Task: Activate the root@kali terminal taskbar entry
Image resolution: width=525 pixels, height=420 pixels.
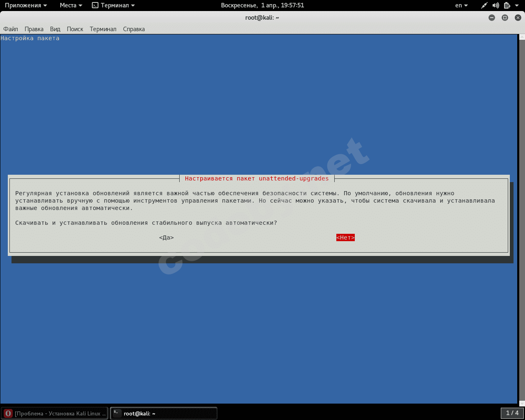Action: pyautogui.click(x=164, y=413)
